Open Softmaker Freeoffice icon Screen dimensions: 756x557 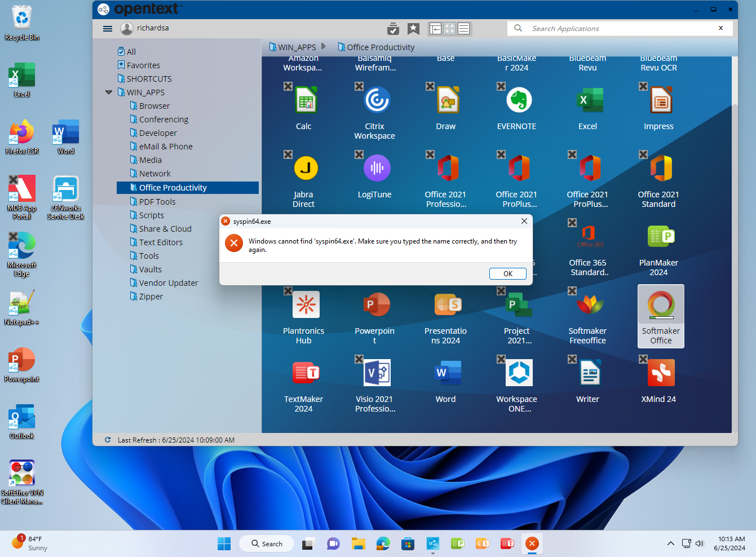tap(590, 304)
